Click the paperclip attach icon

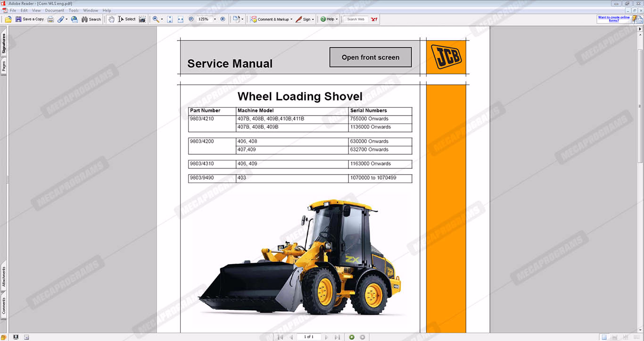point(60,19)
